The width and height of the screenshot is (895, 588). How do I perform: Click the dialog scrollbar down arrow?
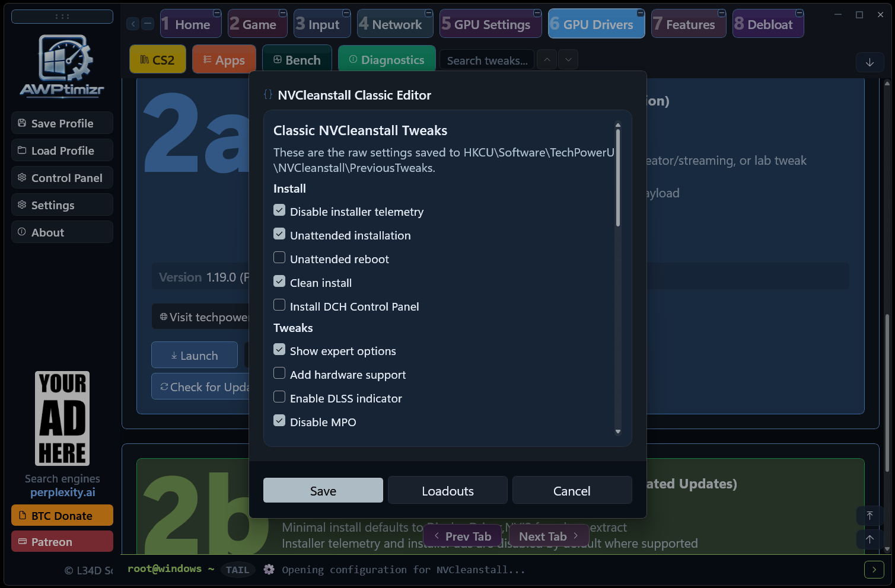coord(618,432)
